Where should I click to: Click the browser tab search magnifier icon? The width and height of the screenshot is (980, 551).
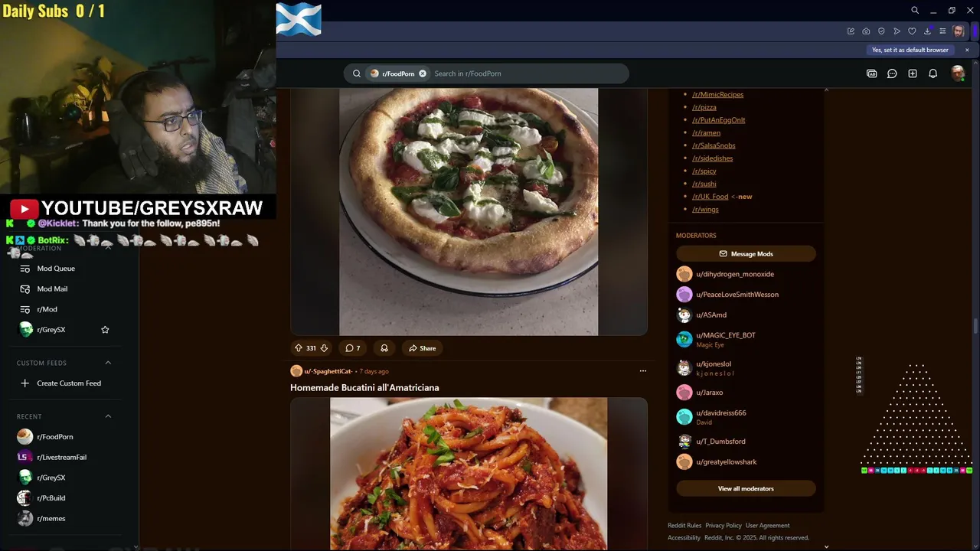[x=915, y=11]
